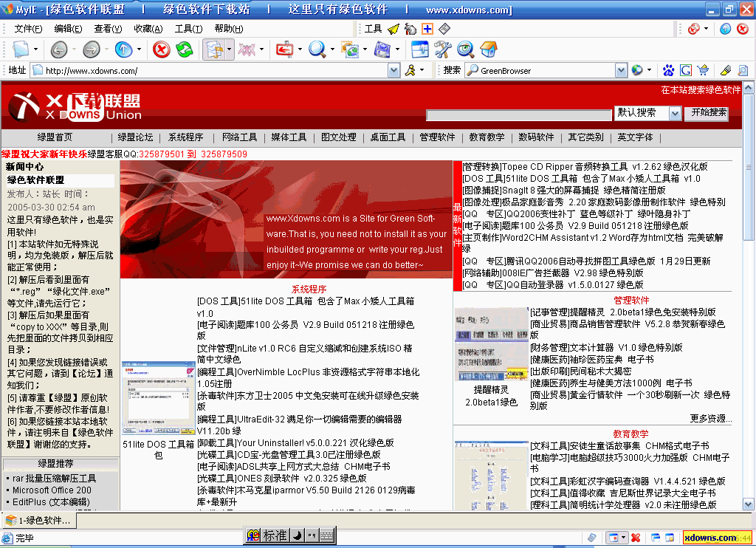Screen dimensions: 756x548
Task: Click the address bar URL field
Action: pyautogui.click(x=216, y=70)
